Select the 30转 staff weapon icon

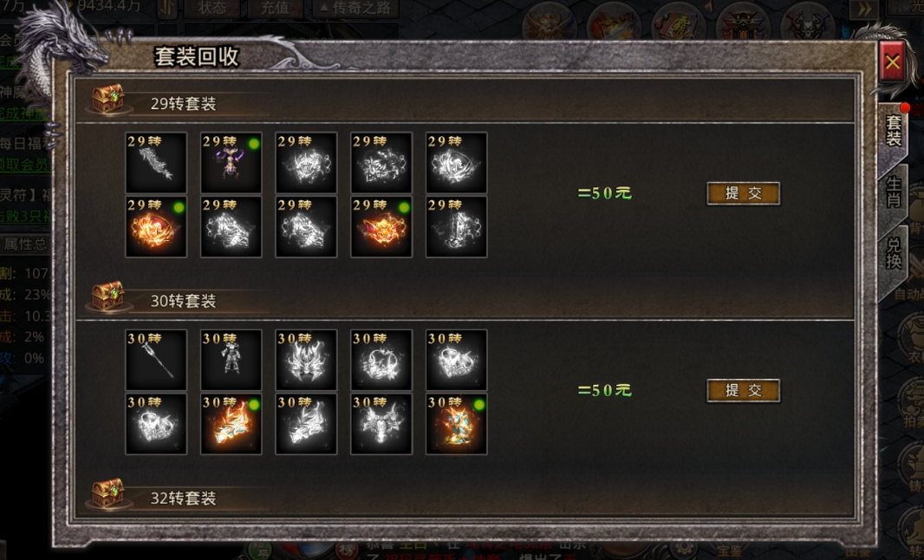(x=156, y=360)
